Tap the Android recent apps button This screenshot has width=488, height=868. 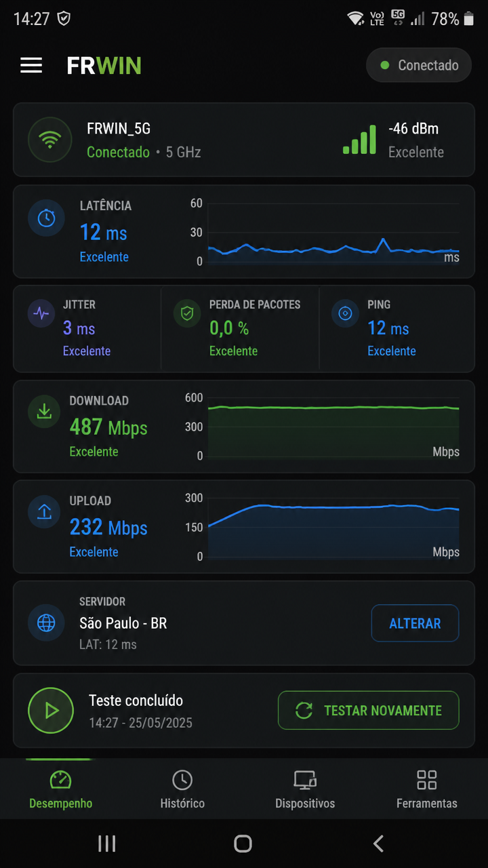107,844
